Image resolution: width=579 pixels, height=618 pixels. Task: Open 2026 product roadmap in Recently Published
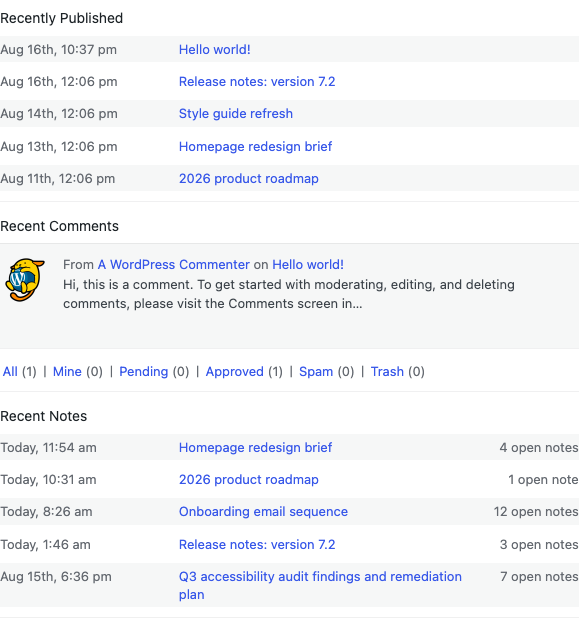[x=249, y=179]
